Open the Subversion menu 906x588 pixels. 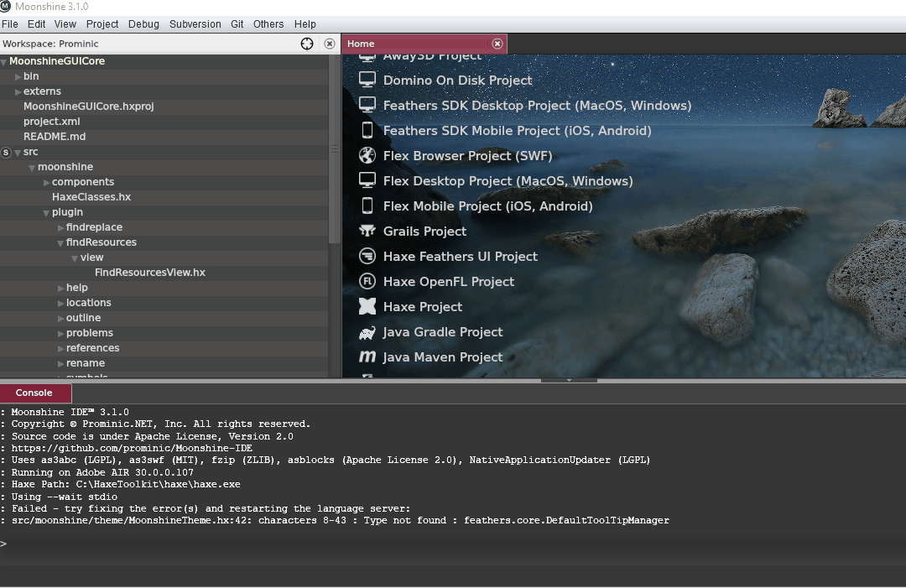(195, 23)
